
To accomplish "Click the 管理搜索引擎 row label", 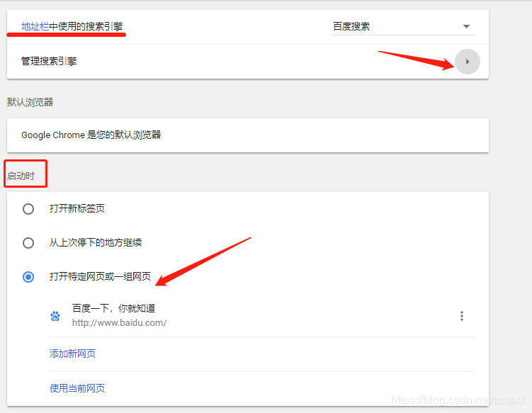I will (x=49, y=62).
